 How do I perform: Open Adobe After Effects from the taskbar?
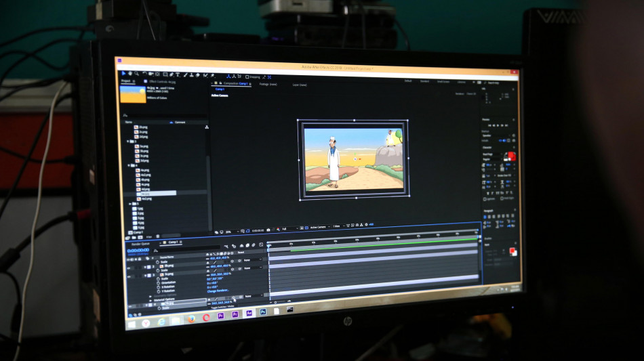click(x=249, y=313)
